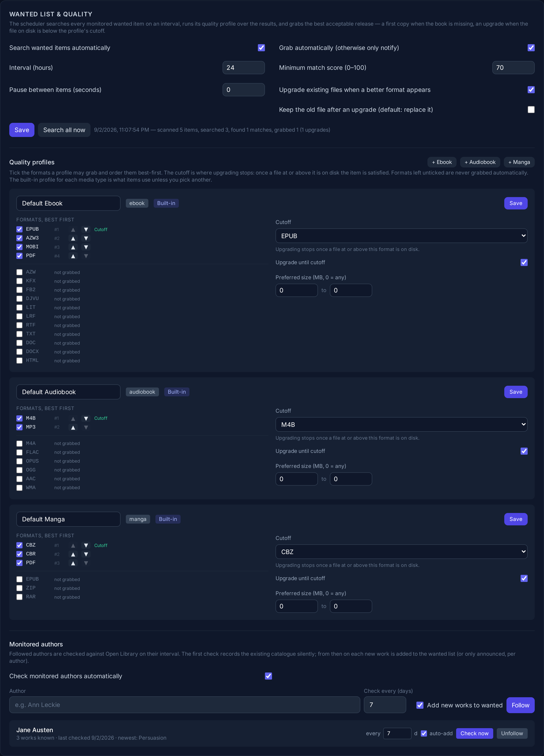Click Check now for Jane Austen

click(x=474, y=733)
